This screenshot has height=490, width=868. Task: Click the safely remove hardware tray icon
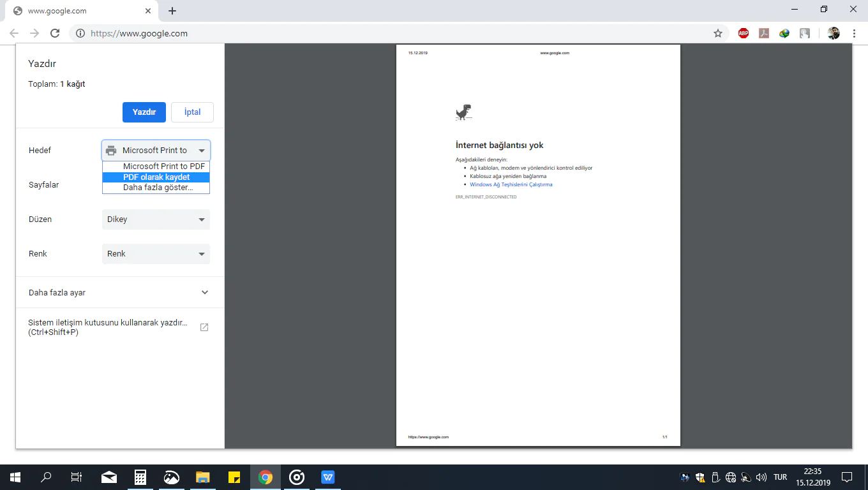pyautogui.click(x=715, y=477)
